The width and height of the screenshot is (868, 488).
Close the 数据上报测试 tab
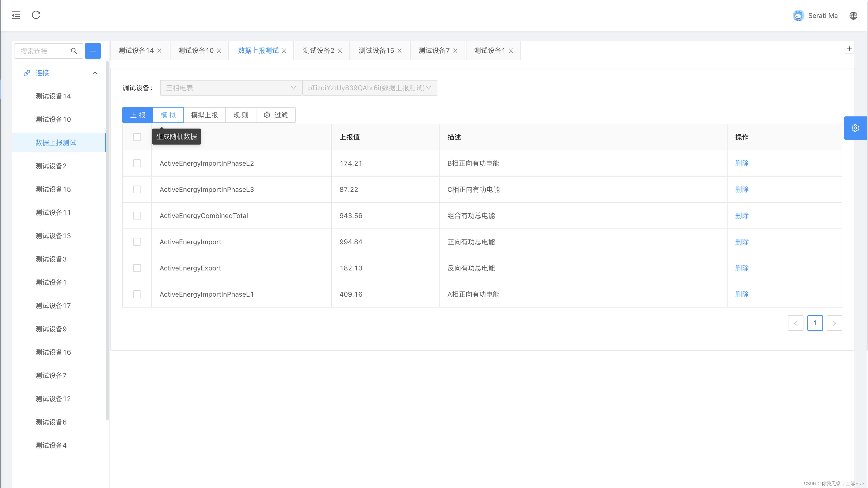click(284, 50)
